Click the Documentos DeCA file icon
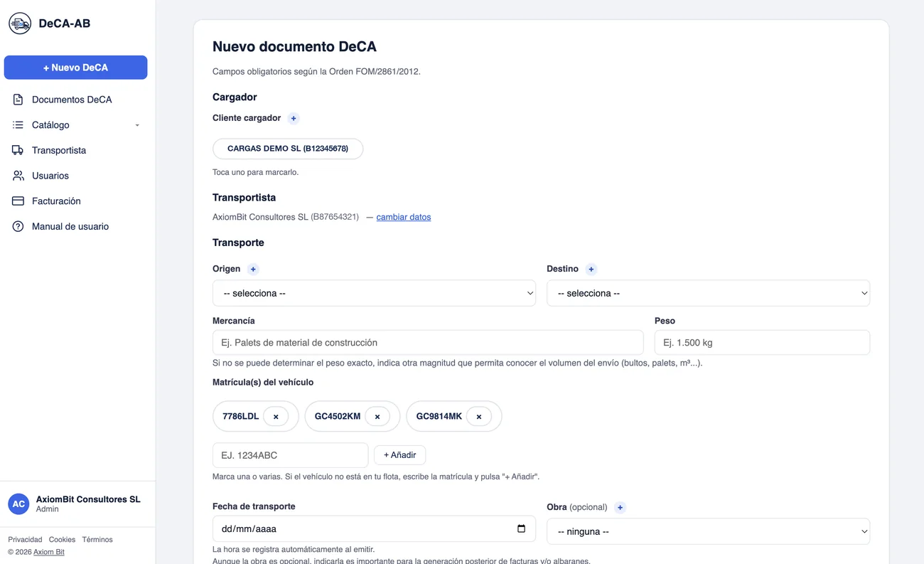 [x=18, y=100]
